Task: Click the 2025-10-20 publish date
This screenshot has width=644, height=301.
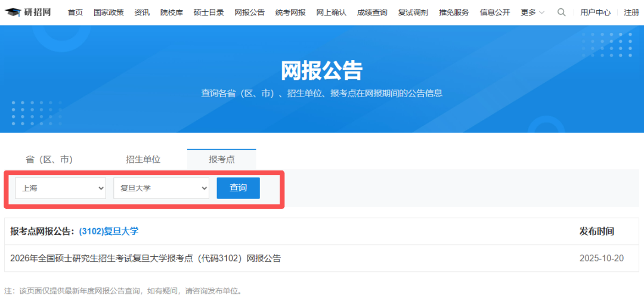Action: tap(601, 258)
